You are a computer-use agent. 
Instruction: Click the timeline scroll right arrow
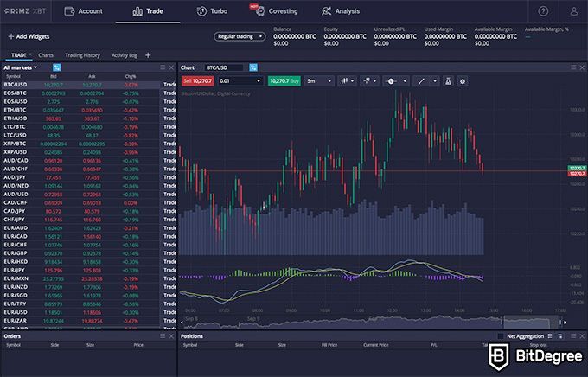click(565, 323)
